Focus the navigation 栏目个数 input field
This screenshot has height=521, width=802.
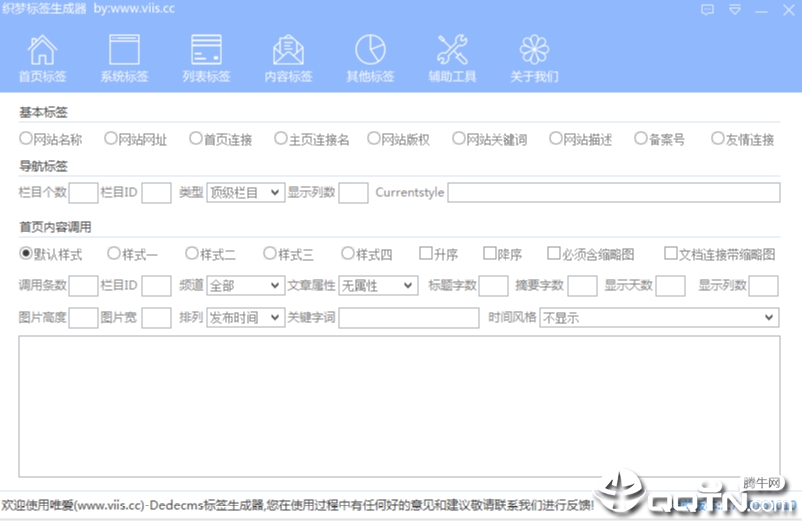pyautogui.click(x=83, y=193)
